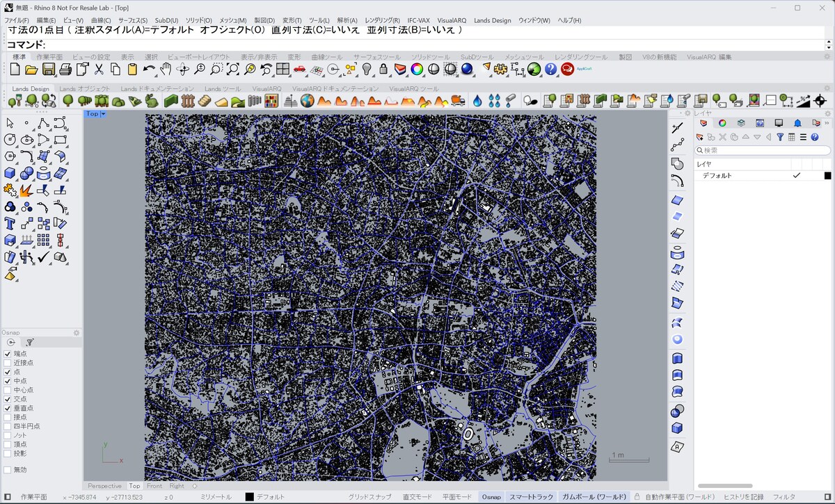The height and width of the screenshot is (504, 835).
Task: Enable the 投影 osnap checkbox
Action: 8,453
